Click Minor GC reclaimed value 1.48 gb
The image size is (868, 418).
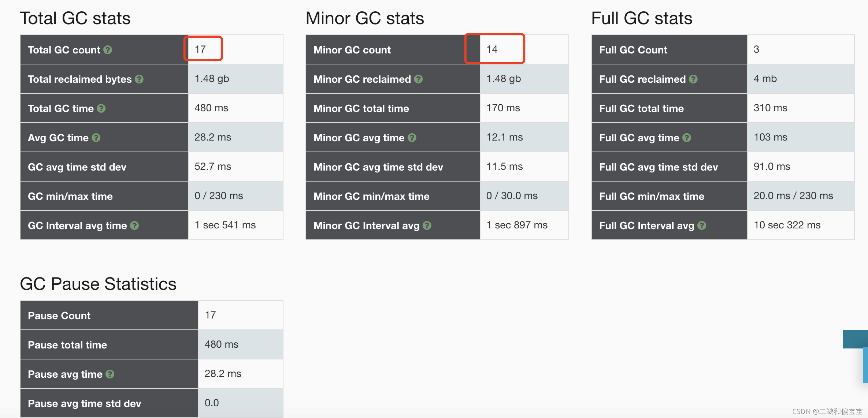pyautogui.click(x=504, y=79)
